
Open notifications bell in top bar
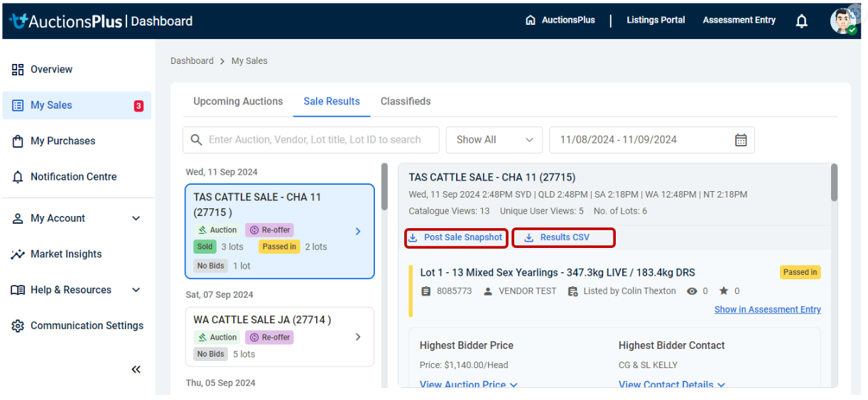pos(801,21)
